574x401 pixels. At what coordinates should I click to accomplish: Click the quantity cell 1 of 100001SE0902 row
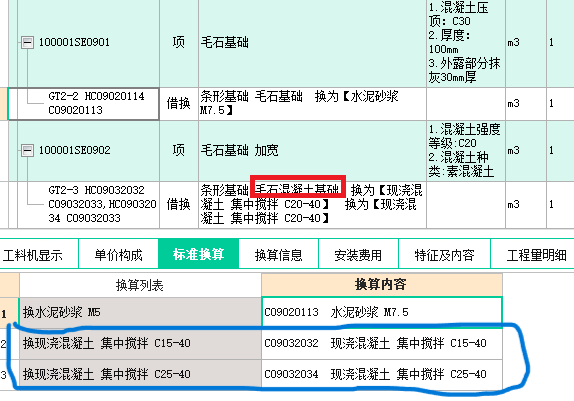560,151
